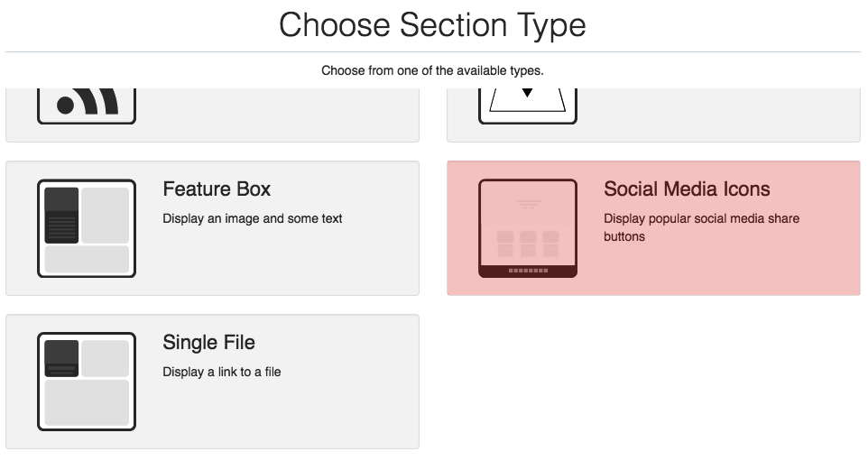868x470 pixels.
Task: Select the Single File title
Action: [x=208, y=343]
